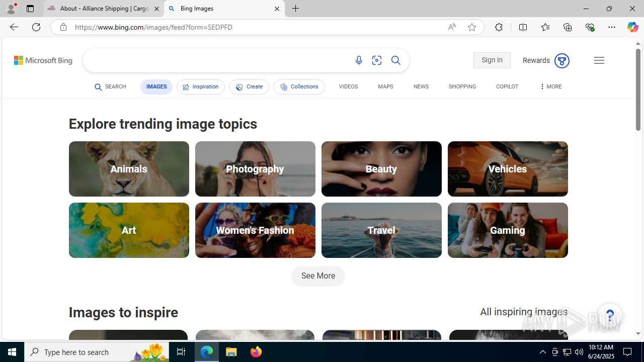Click the See More button

318,276
